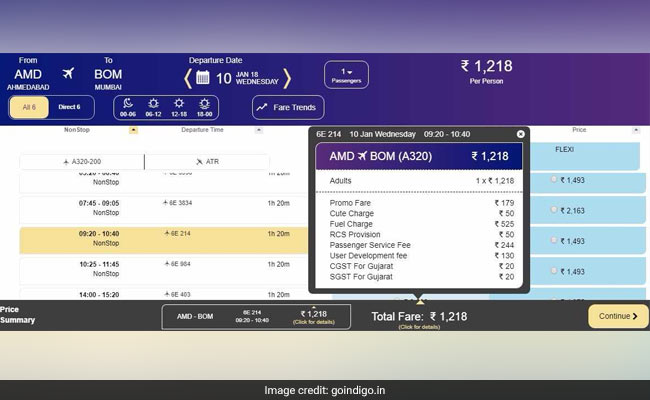Select Flexi fare radio for 10:25 flight
The height and width of the screenshot is (400, 650).
coord(554,271)
